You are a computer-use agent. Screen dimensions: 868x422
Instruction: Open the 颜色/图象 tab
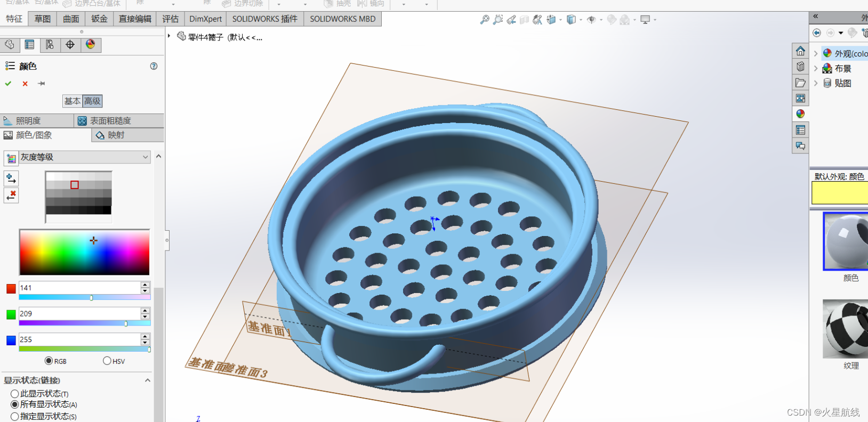coord(46,135)
